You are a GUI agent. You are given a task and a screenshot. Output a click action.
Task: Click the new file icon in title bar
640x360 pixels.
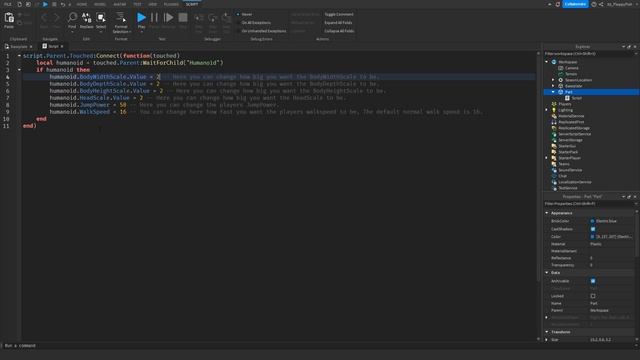pos(19,4)
